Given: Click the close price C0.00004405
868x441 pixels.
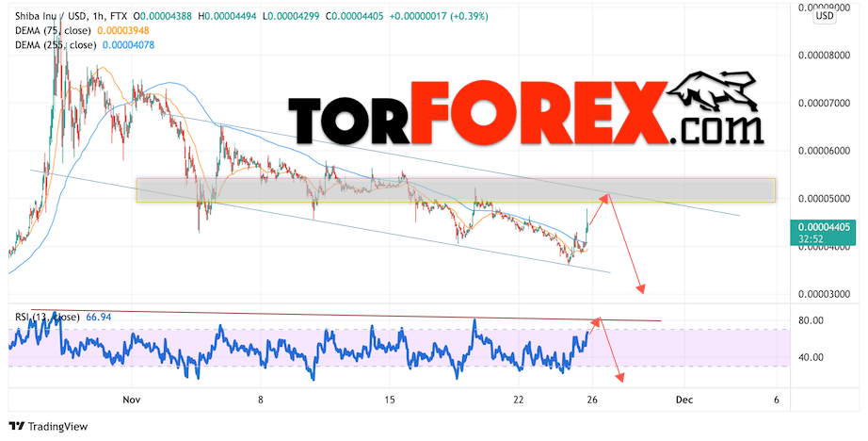Looking at the screenshot, I should tap(354, 17).
